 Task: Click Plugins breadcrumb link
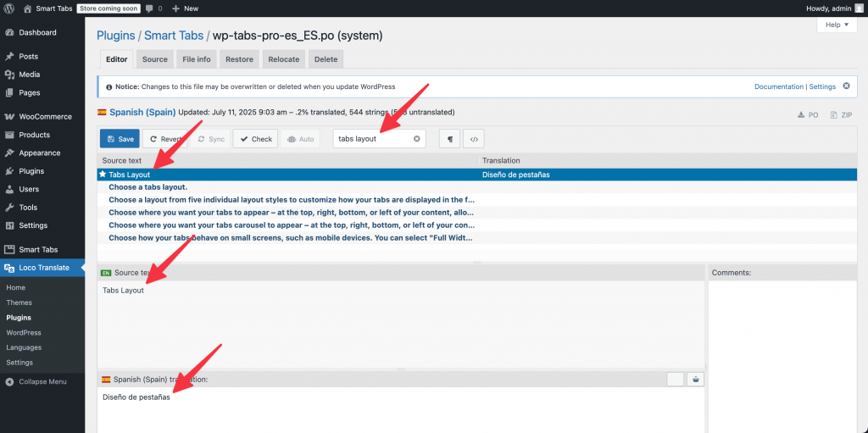click(x=115, y=36)
